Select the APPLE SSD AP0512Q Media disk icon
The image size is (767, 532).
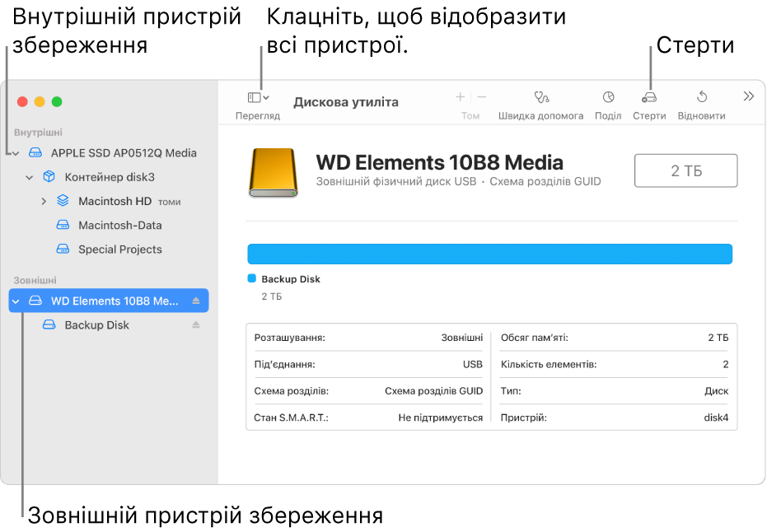coord(35,152)
